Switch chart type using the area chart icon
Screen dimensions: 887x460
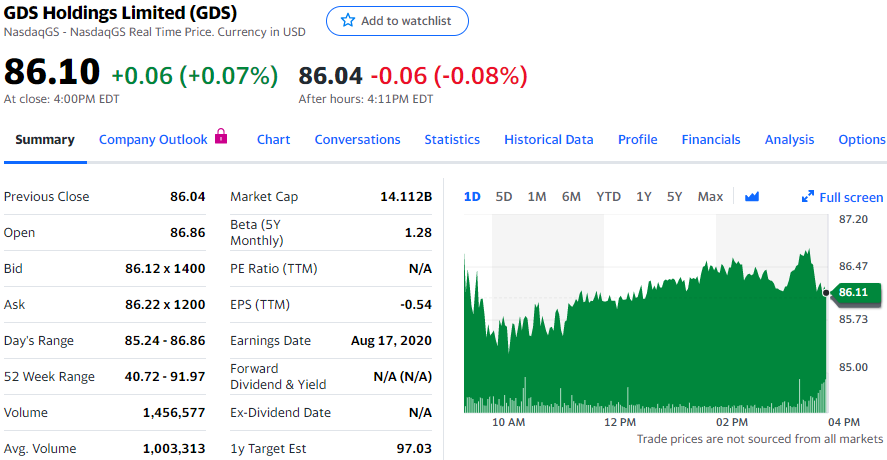752,197
